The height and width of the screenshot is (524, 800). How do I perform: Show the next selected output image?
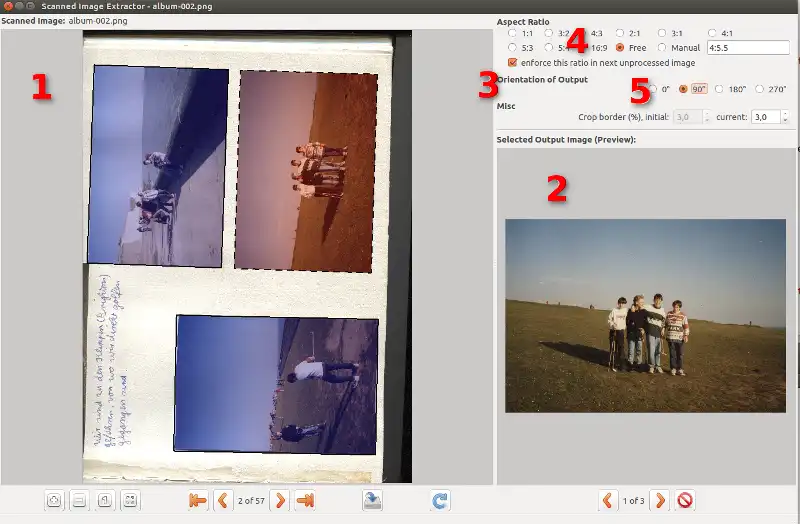[660, 501]
